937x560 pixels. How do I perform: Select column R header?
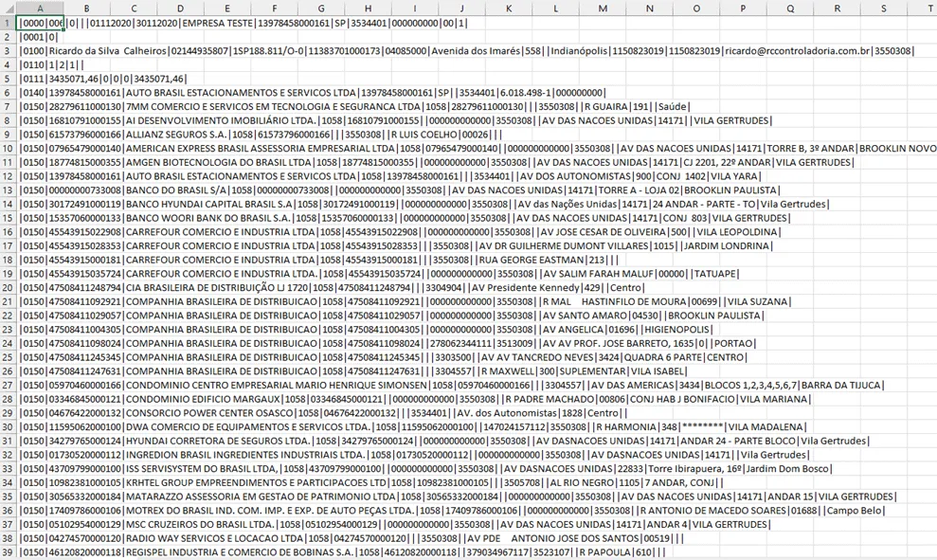coord(837,9)
